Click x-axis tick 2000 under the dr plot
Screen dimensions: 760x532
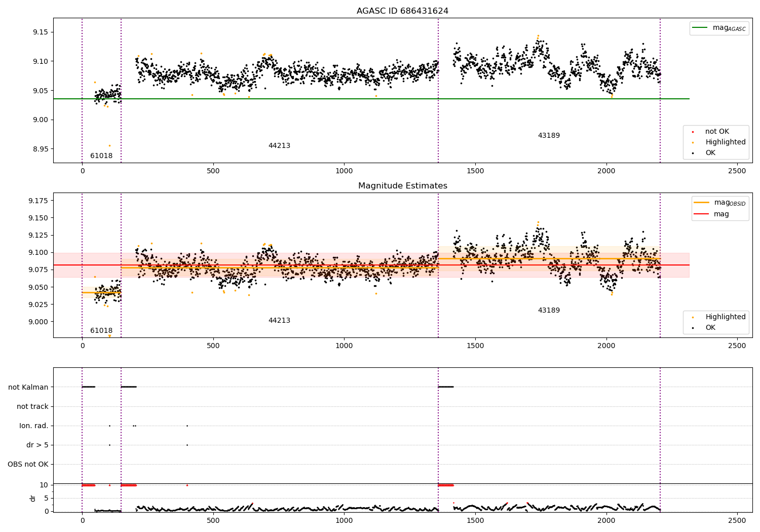point(606,520)
